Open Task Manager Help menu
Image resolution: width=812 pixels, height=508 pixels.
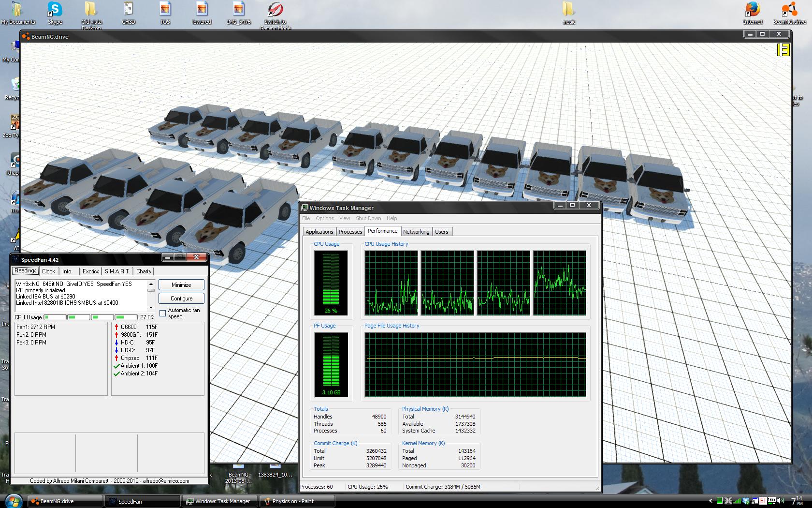point(392,218)
